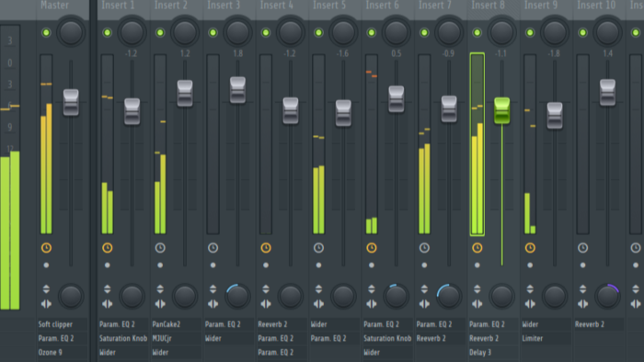Click Insert 7 stereo separation knob
The width and height of the screenshot is (644, 362).
point(449,296)
